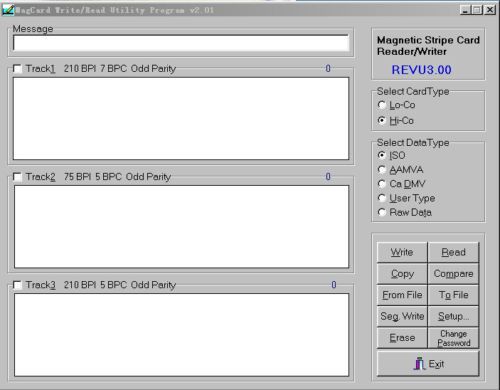Image resolution: width=500 pixels, height=390 pixels.
Task: Click the Erase button
Action: pyautogui.click(x=402, y=338)
